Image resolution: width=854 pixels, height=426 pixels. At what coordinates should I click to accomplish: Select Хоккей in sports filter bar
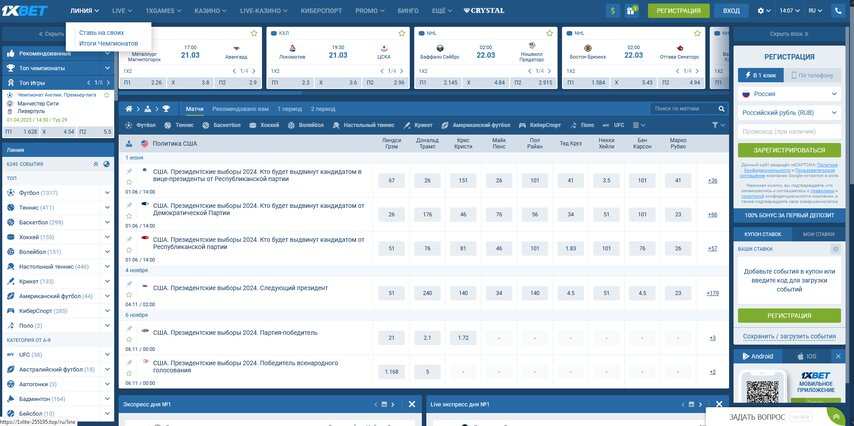tap(265, 125)
